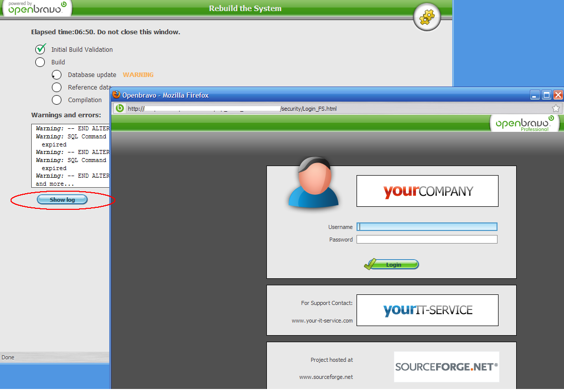The image size is (564, 392).
Task: Open the SourceForge.net logo link
Action: (x=446, y=367)
